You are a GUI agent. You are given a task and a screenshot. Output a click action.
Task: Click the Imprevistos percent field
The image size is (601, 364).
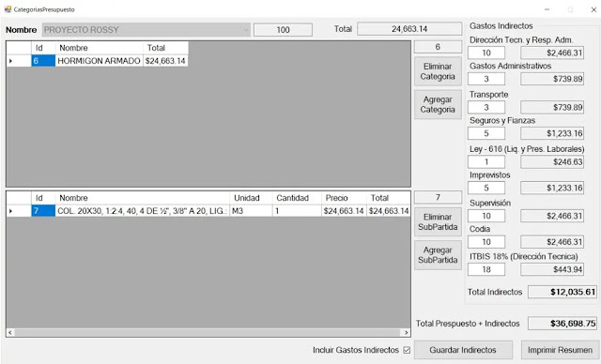[x=486, y=188]
